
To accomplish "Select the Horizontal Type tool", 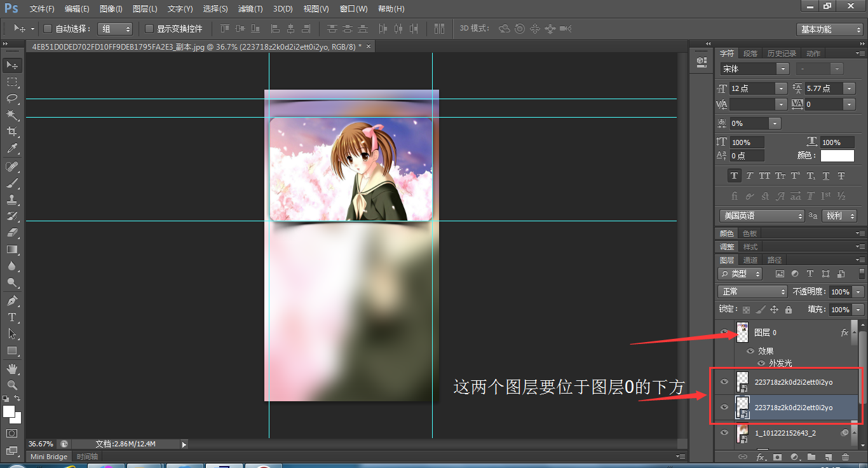I will click(12, 317).
